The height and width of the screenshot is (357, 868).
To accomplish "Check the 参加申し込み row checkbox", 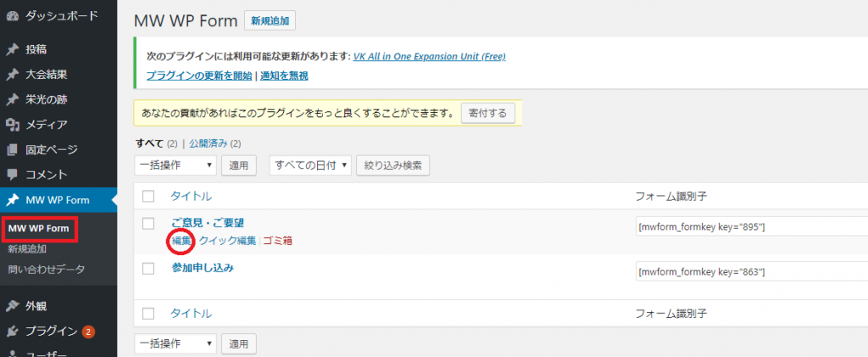I will [x=148, y=268].
